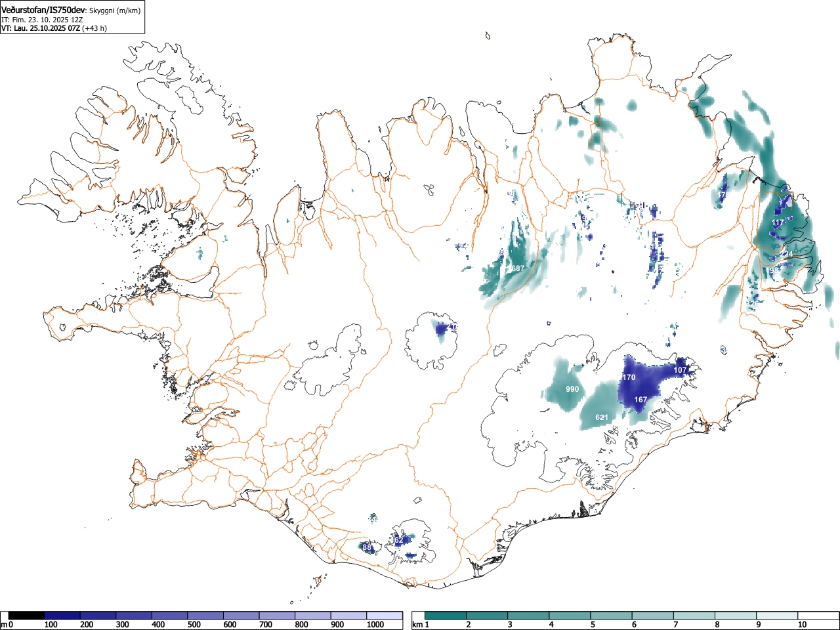Click the visibility value 167 on the map
This screenshot has width=840, height=630.
coord(640,400)
